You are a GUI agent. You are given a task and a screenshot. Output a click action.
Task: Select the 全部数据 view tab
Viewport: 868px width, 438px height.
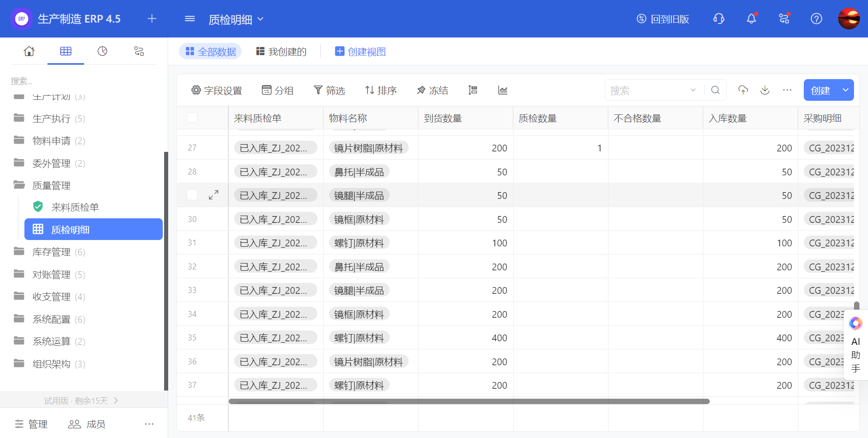211,52
